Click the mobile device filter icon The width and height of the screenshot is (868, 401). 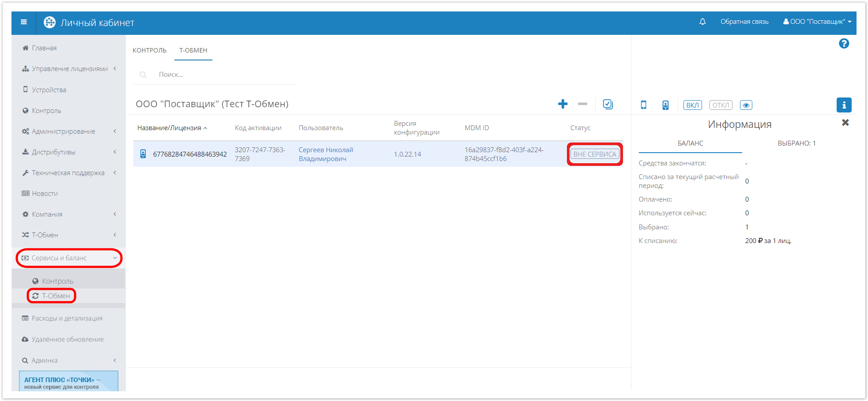click(643, 105)
